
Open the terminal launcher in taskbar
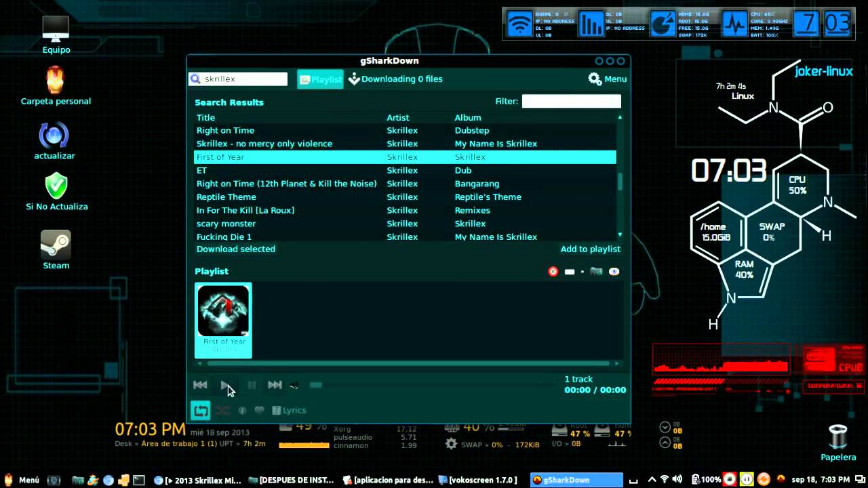pyautogui.click(x=139, y=480)
